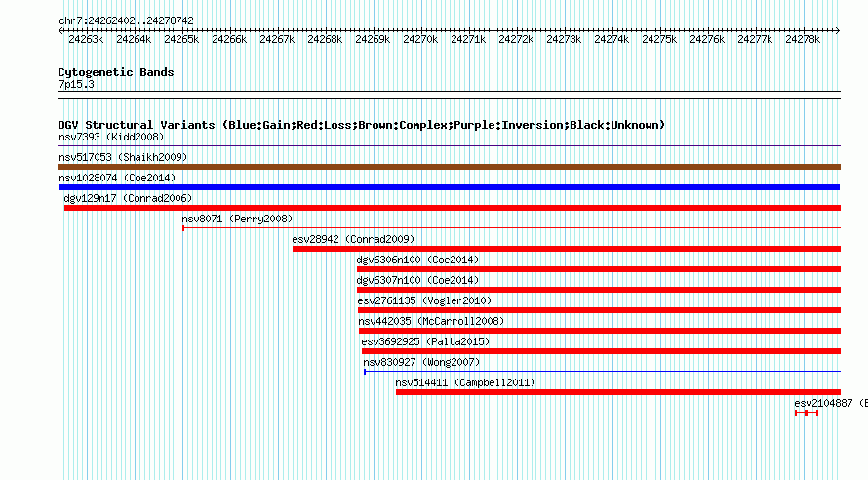Image resolution: width=868 pixels, height=480 pixels.
Task: Select the 7p15.3 band label
Action: pos(76,84)
